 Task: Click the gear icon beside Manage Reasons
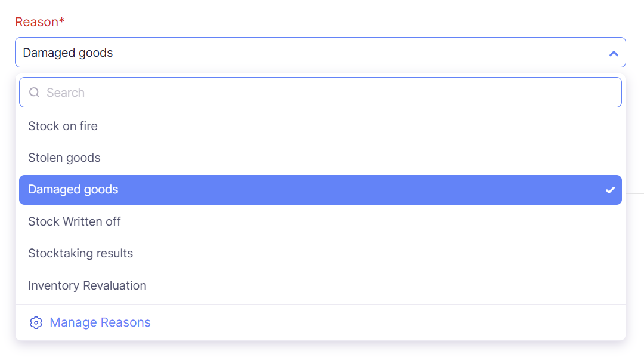(x=36, y=323)
